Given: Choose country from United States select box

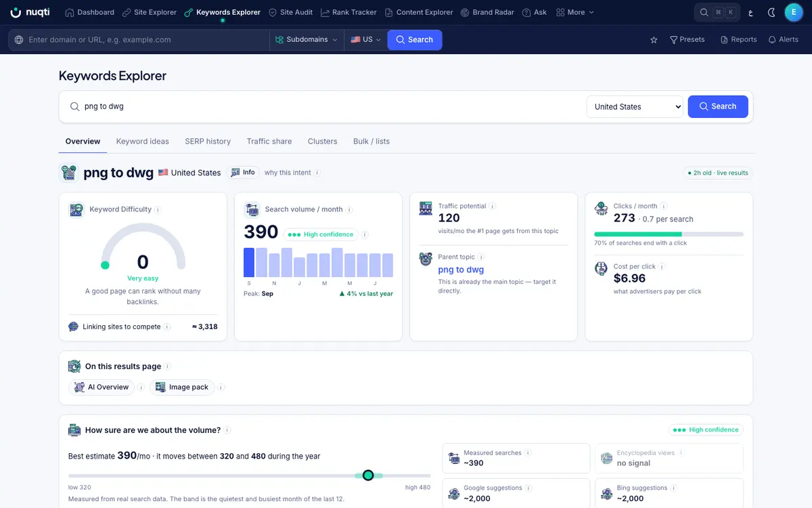Looking at the screenshot, I should tap(635, 106).
